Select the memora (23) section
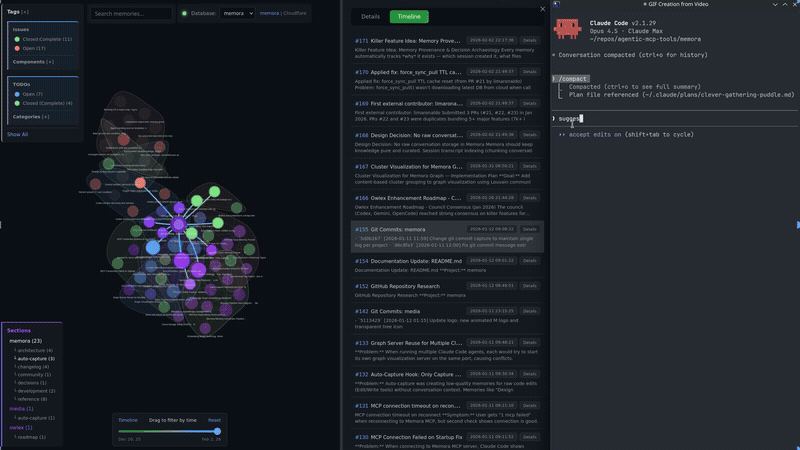 point(26,341)
